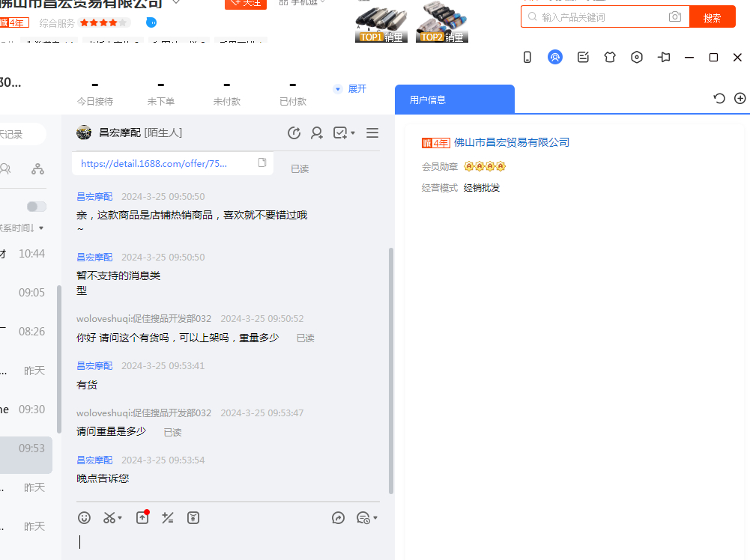Open chat history clock icon

[x=294, y=133]
